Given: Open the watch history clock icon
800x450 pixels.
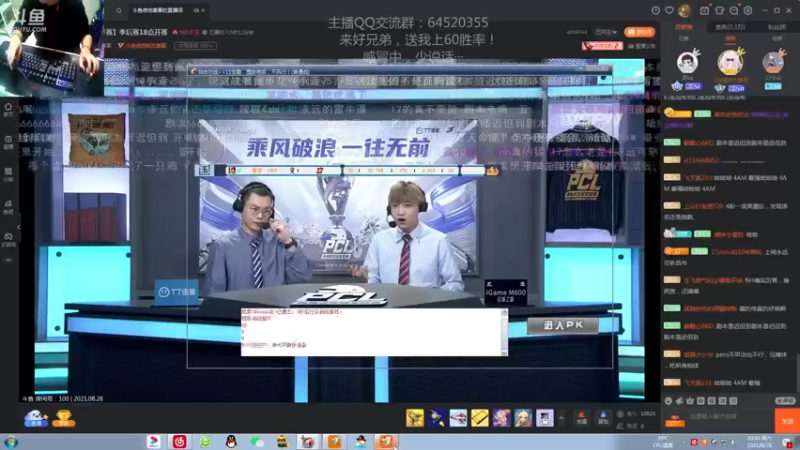Looking at the screenshot, I should tap(656, 10).
